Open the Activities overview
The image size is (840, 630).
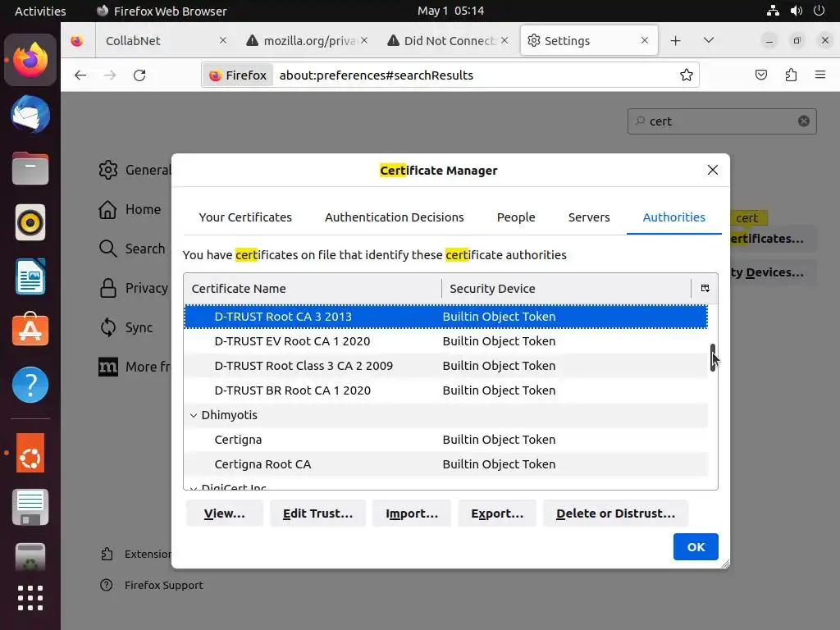tap(40, 11)
